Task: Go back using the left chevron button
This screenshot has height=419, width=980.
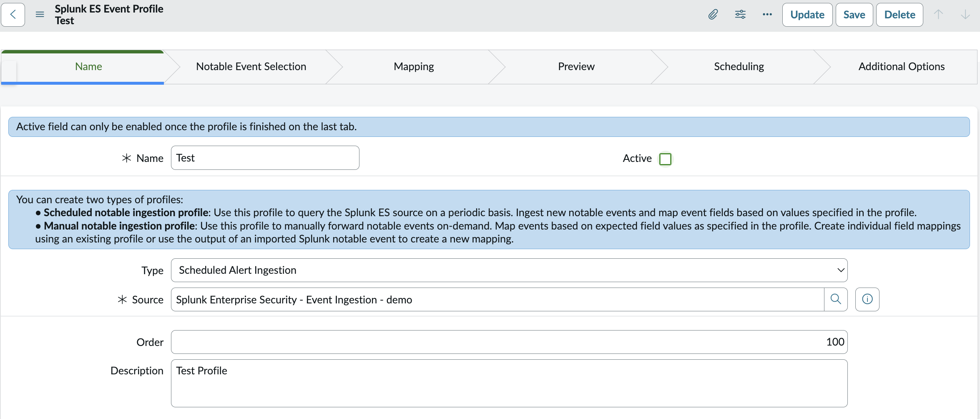Action: coord(13,15)
